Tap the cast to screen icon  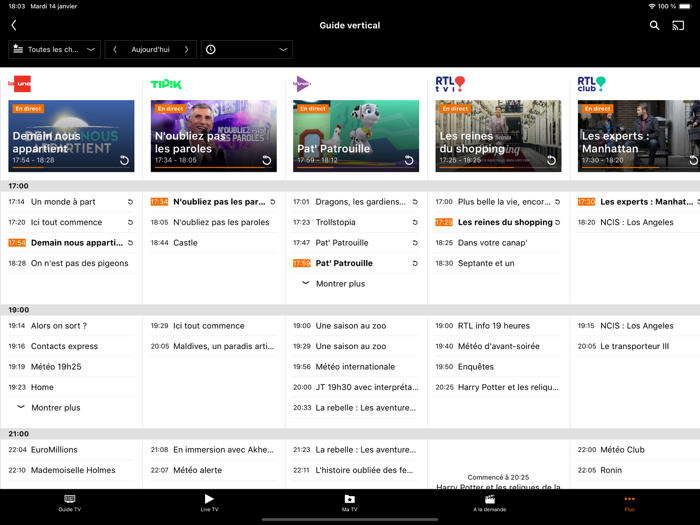[678, 25]
